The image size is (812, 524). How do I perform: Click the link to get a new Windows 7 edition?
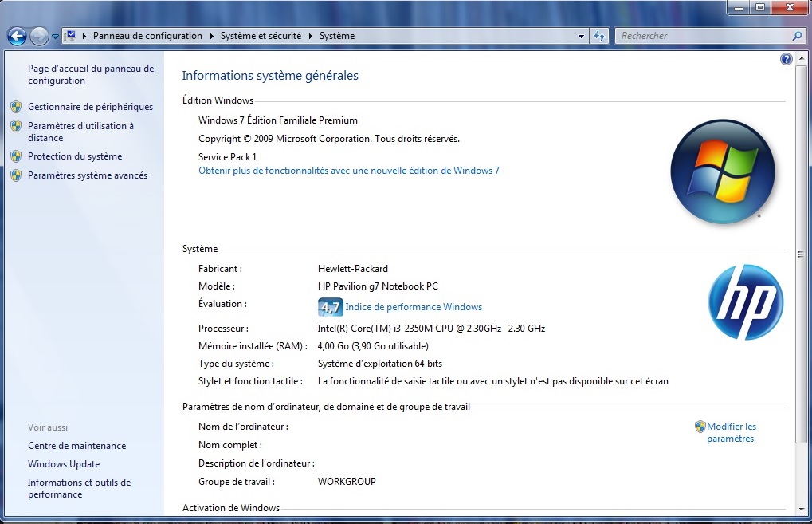point(348,171)
